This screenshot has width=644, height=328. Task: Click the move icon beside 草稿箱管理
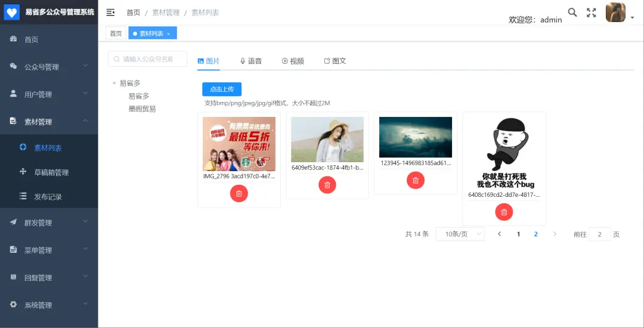click(23, 172)
